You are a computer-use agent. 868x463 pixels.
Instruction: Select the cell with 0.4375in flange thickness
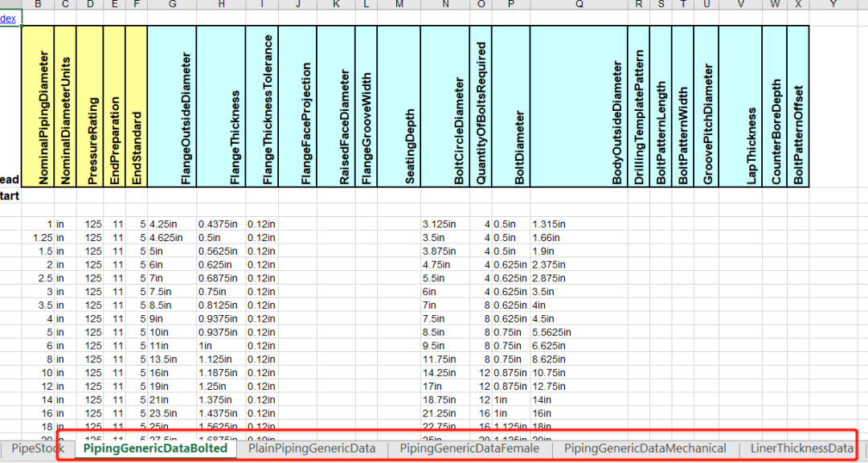point(221,224)
